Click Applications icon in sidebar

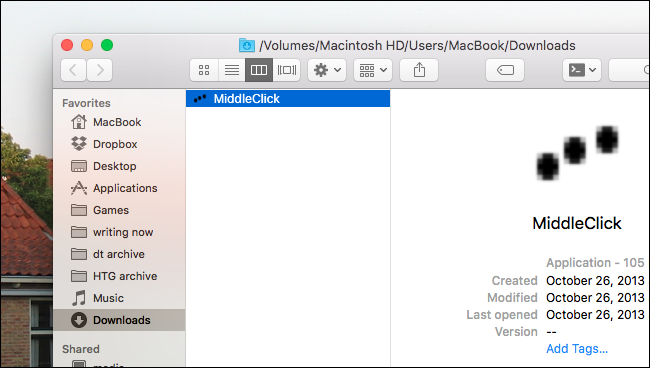(79, 188)
